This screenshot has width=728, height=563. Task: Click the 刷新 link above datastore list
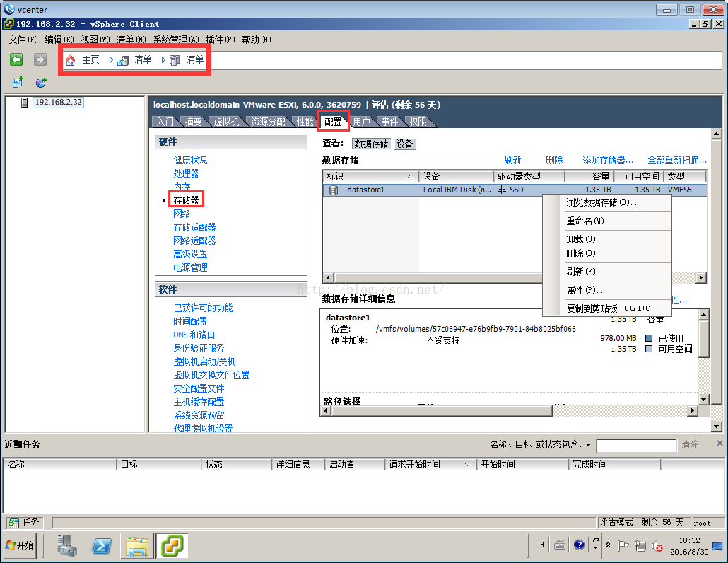512,161
